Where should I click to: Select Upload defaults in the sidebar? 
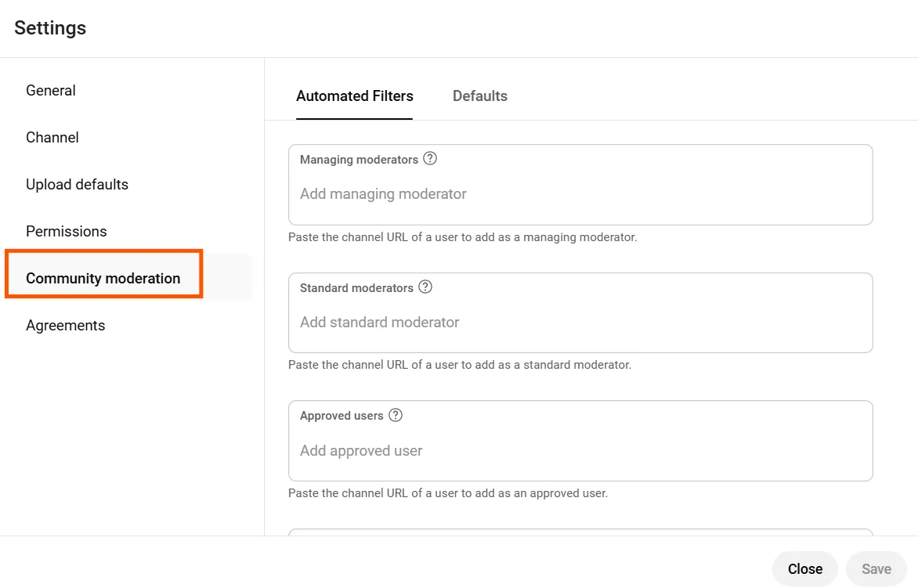pos(77,184)
